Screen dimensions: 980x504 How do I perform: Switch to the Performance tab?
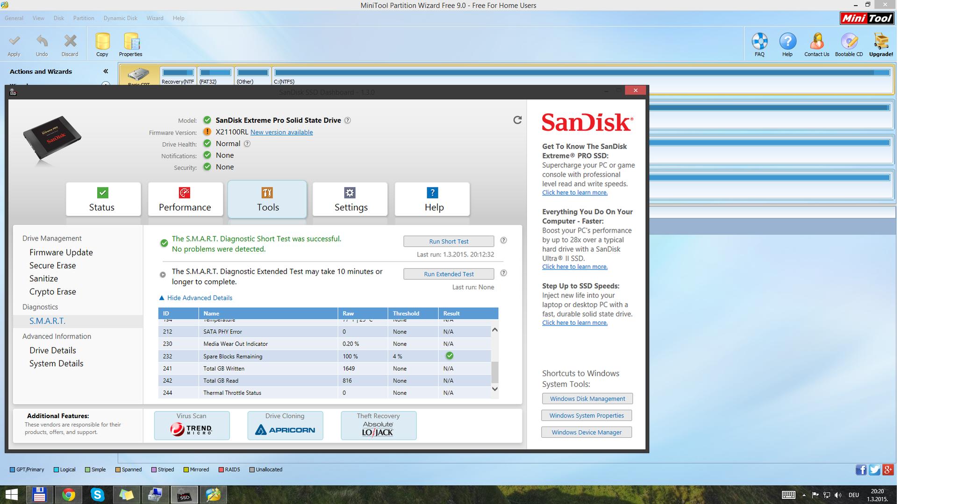(x=186, y=199)
